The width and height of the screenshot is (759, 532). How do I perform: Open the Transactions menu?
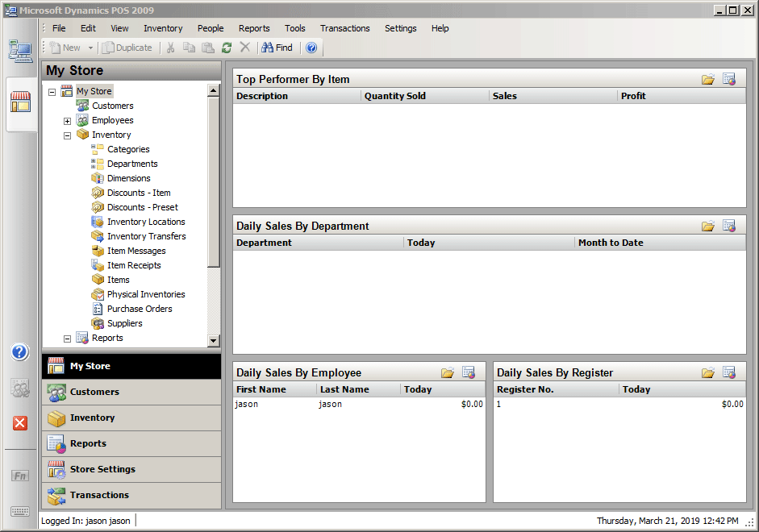coord(344,28)
